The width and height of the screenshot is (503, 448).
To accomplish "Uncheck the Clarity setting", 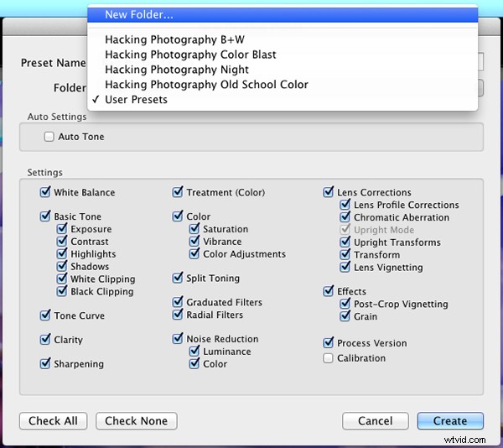I will click(x=45, y=339).
